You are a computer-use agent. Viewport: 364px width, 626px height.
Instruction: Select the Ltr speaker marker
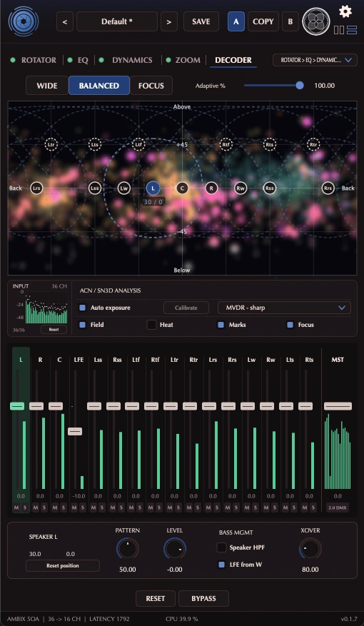(x=51, y=144)
